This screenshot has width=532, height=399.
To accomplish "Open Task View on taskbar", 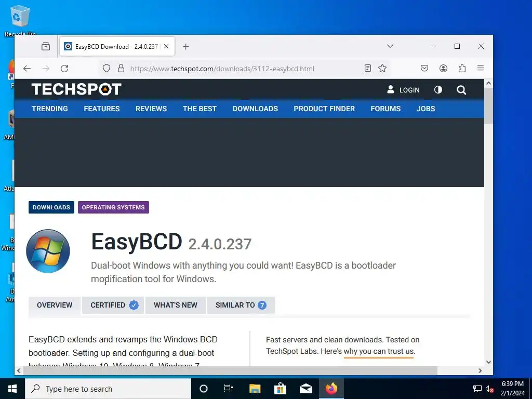I will [229, 389].
